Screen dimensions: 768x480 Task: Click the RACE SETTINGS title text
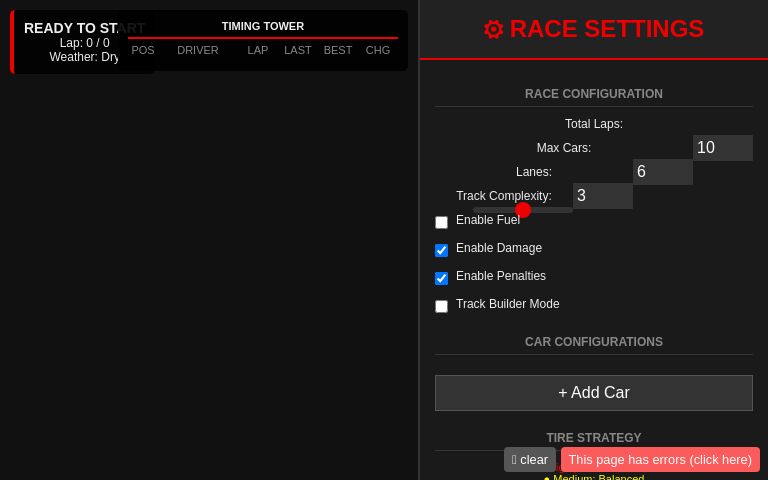[x=606, y=29]
